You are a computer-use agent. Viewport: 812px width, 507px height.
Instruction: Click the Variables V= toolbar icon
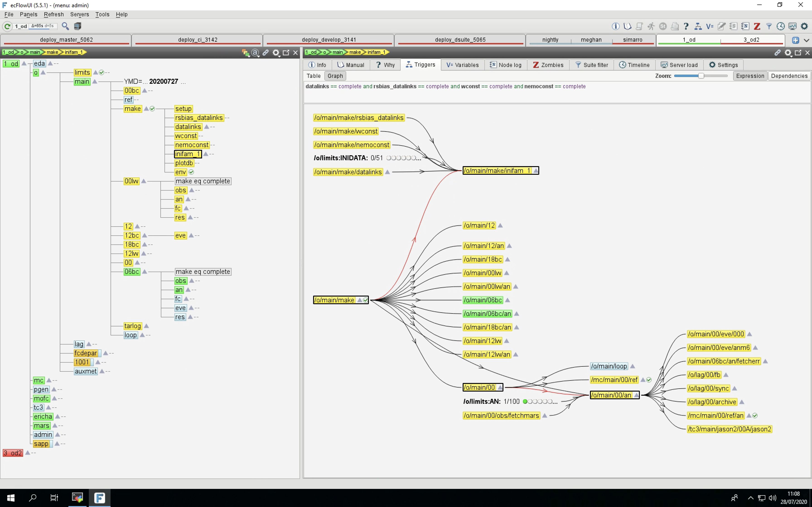coord(710,26)
